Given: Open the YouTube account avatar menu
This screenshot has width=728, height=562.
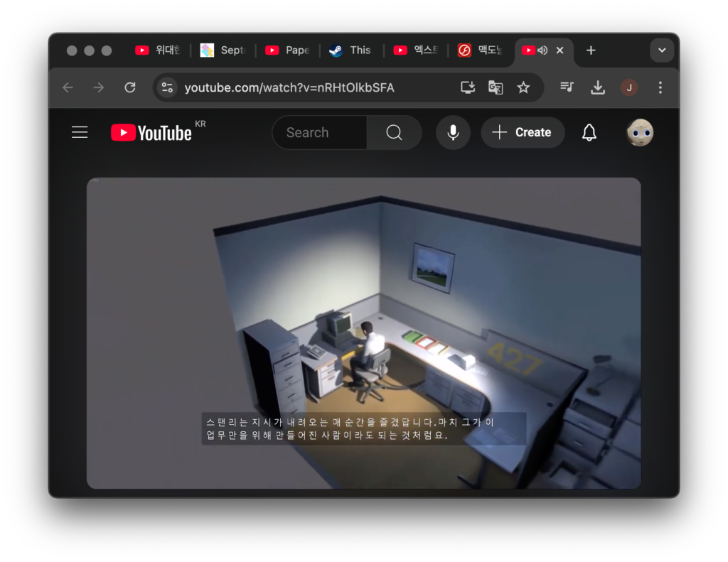Looking at the screenshot, I should [639, 133].
